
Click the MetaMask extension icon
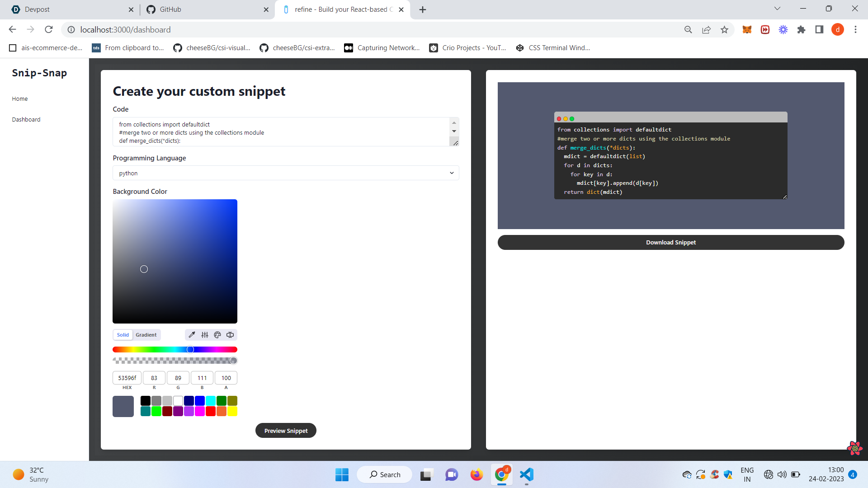[x=747, y=29]
